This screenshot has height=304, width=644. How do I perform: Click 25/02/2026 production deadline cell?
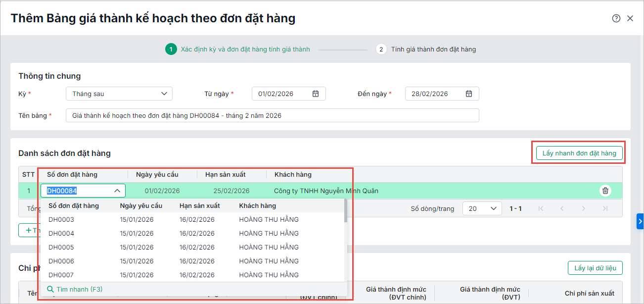click(x=232, y=191)
